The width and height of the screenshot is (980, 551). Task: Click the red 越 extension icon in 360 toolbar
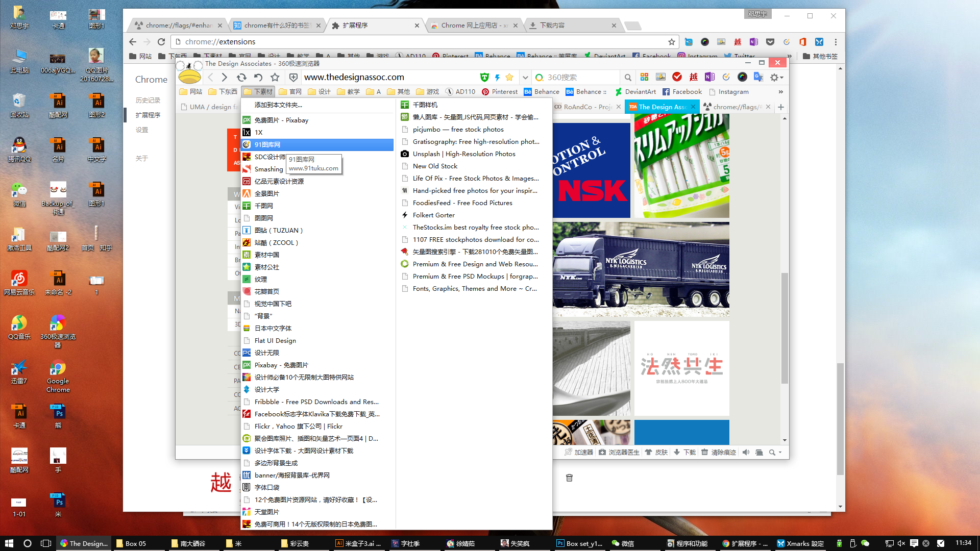click(693, 77)
